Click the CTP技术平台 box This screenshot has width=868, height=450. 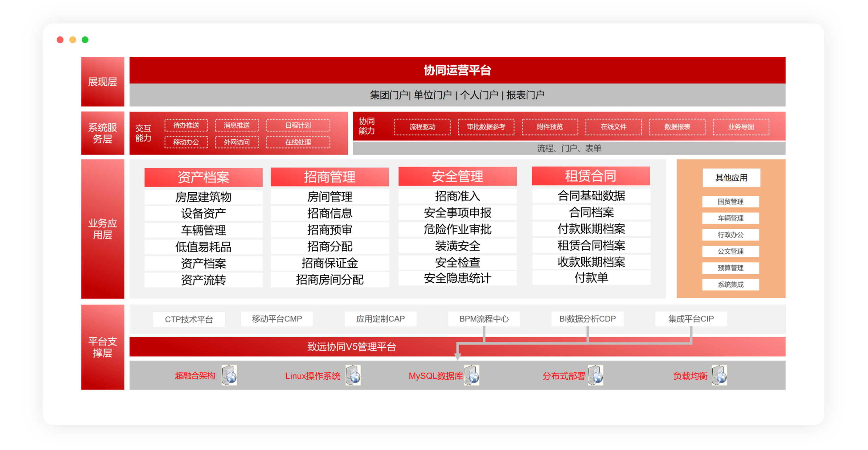[x=189, y=319]
